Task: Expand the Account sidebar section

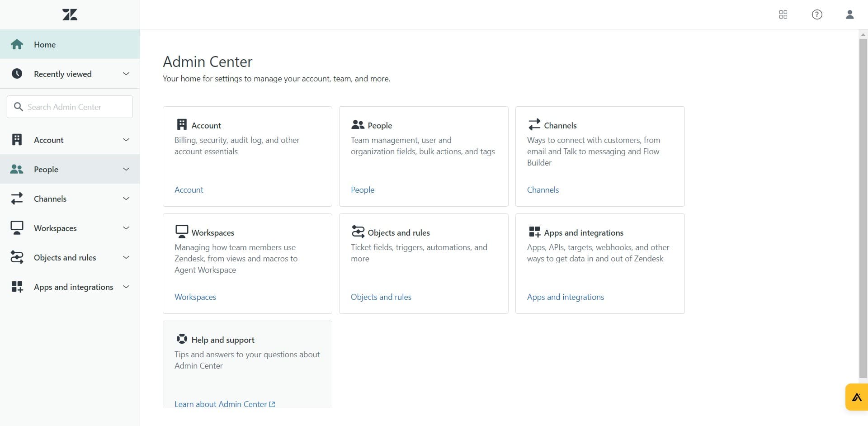Action: (x=126, y=139)
